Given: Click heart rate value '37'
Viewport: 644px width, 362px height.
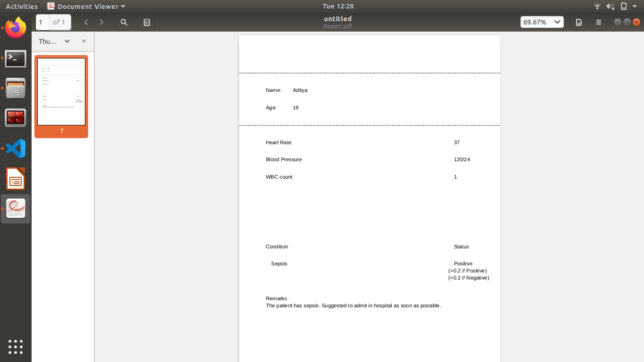Looking at the screenshot, I should click(x=457, y=142).
